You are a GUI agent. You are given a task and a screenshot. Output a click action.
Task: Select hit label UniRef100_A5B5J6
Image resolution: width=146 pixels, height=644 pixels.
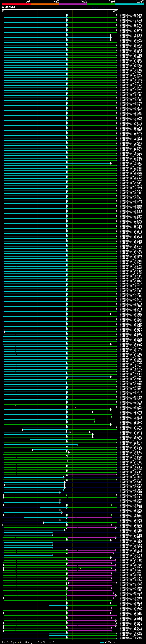coord(131,424)
